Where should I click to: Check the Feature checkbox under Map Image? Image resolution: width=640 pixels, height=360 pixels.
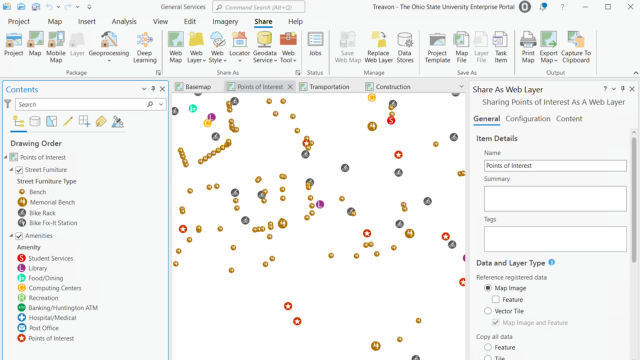[x=496, y=299]
